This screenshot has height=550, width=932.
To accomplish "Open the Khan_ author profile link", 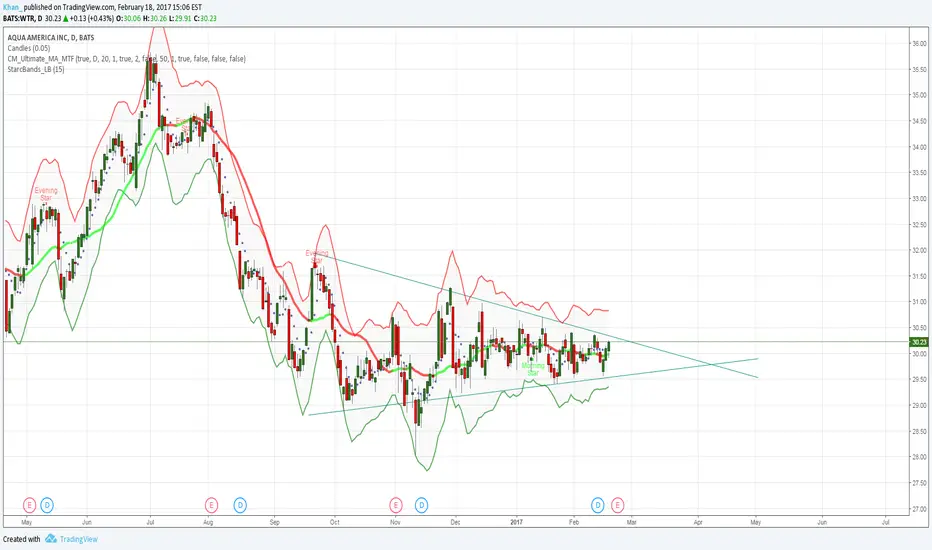I will (x=12, y=8).
